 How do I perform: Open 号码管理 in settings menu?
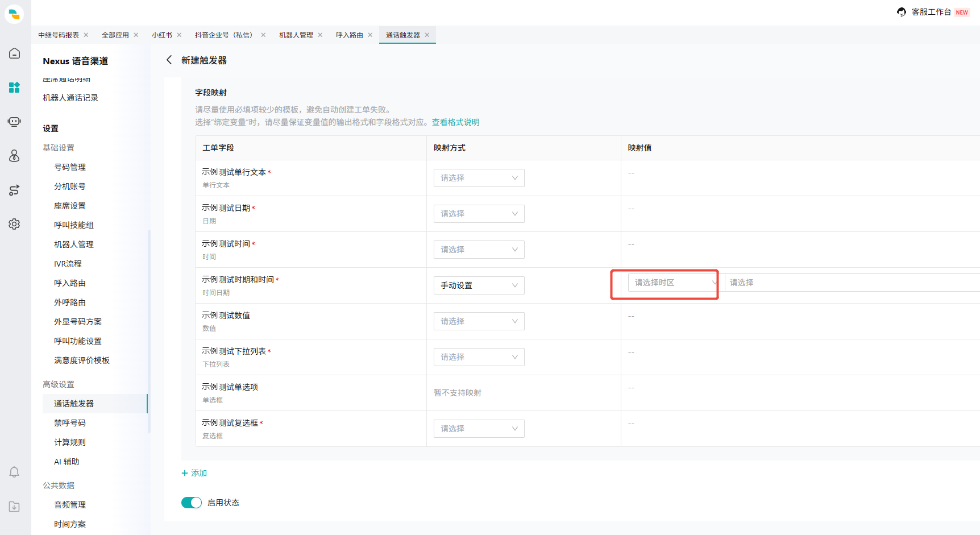tap(70, 167)
